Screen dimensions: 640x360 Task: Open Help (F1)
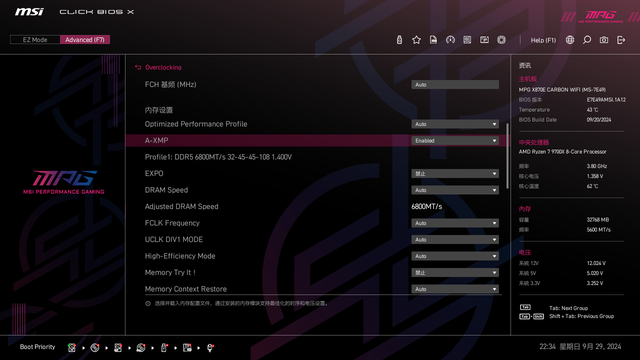pos(543,40)
